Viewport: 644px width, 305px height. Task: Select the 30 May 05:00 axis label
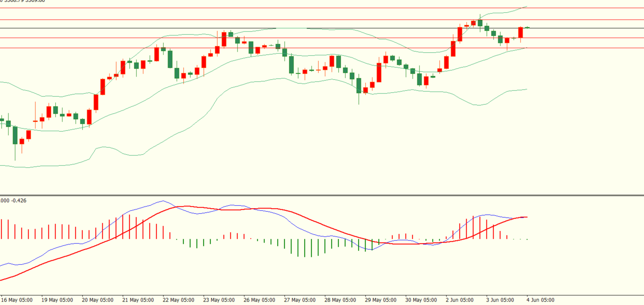point(422,300)
